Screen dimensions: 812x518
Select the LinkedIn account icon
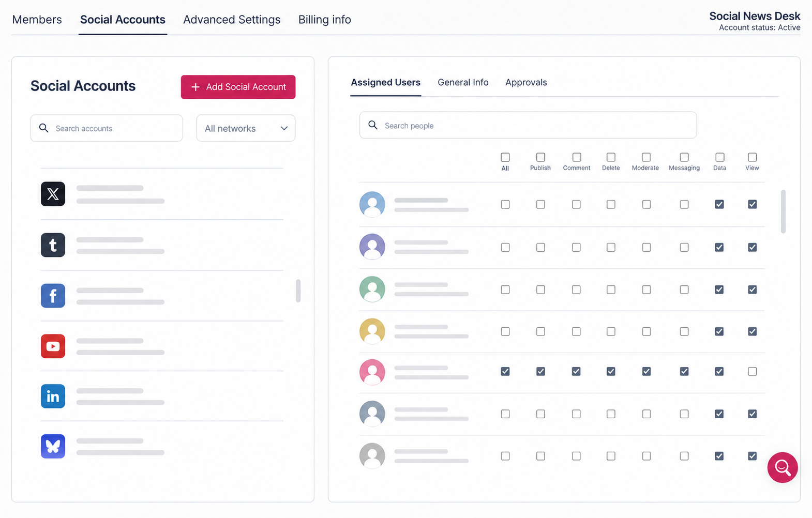(53, 396)
